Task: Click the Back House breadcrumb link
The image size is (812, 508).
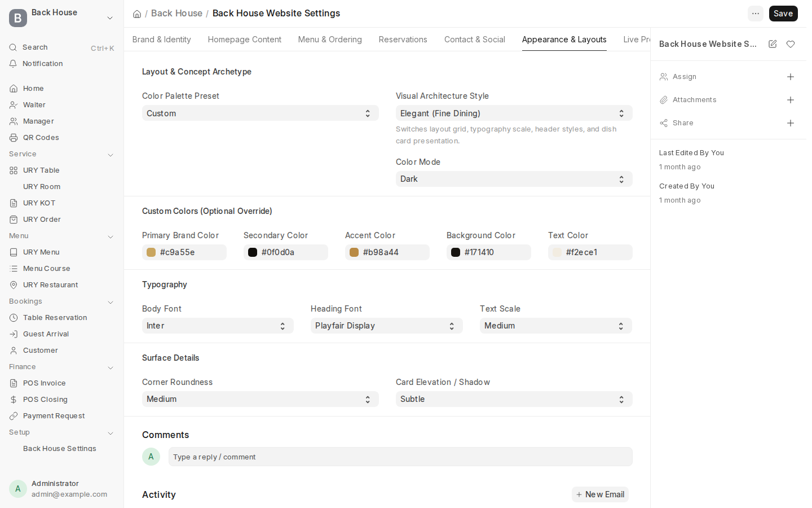Action: [176, 14]
